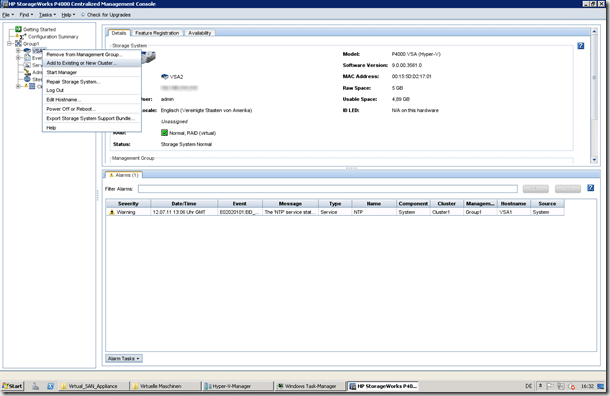Click the Sites node globe icon
Screen dimensions: 610x396
(x=27, y=79)
